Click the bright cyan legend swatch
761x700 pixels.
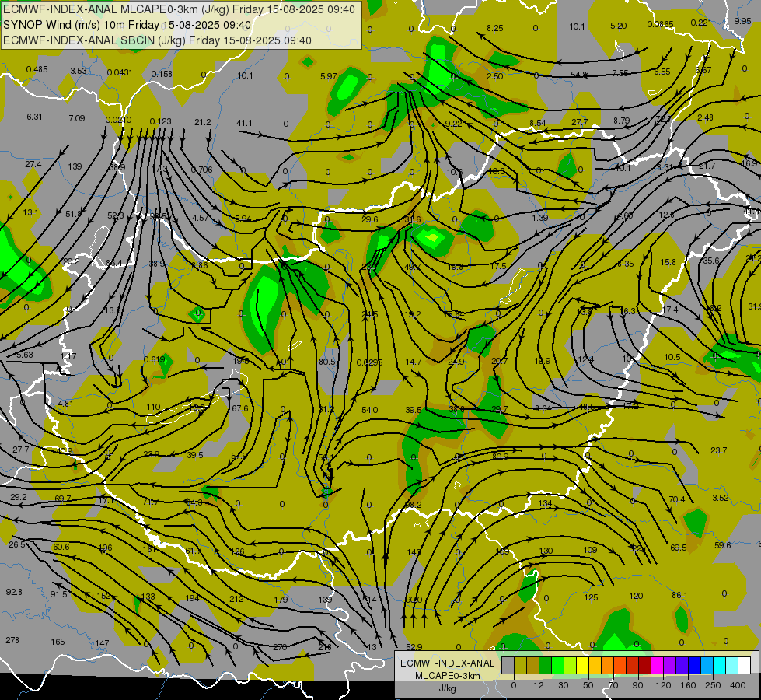coord(720,666)
